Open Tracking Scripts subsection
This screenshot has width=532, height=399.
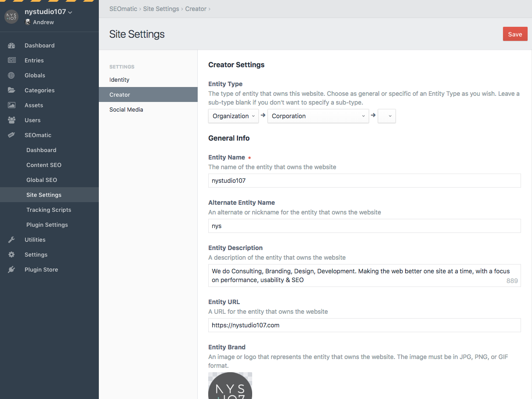click(x=49, y=210)
